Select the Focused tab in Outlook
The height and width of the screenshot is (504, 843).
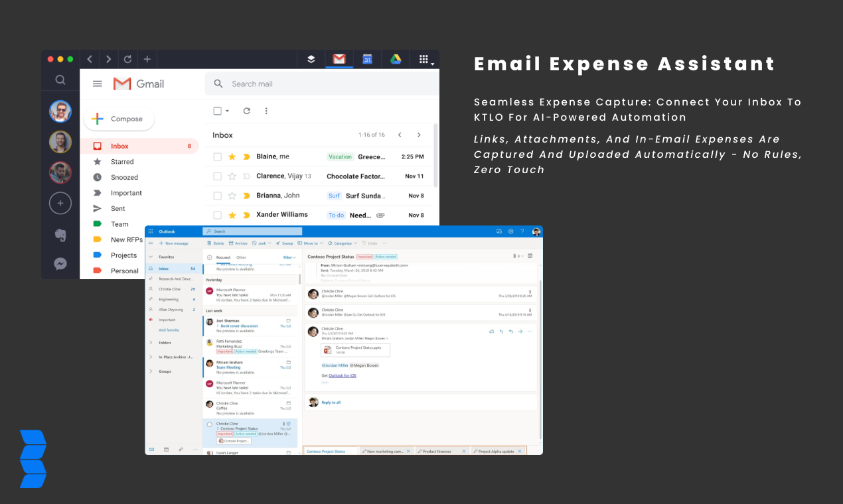(223, 257)
